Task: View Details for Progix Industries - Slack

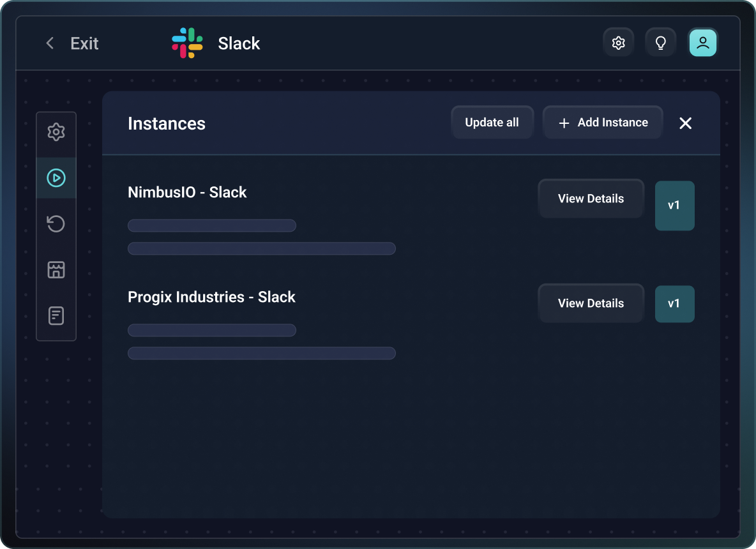Action: [591, 303]
